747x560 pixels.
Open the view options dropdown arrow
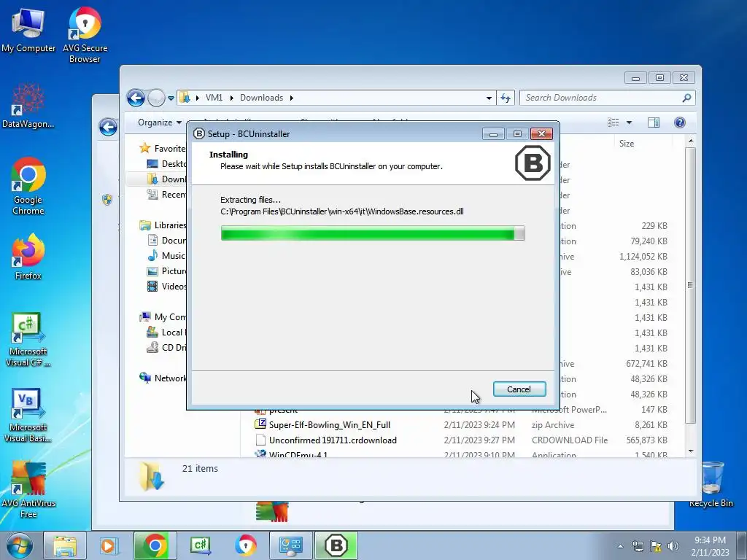pyautogui.click(x=629, y=122)
